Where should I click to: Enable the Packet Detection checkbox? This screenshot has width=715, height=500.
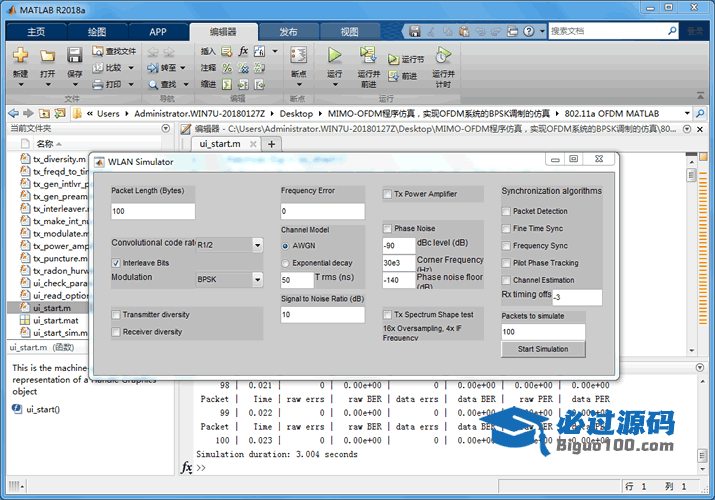tap(507, 212)
